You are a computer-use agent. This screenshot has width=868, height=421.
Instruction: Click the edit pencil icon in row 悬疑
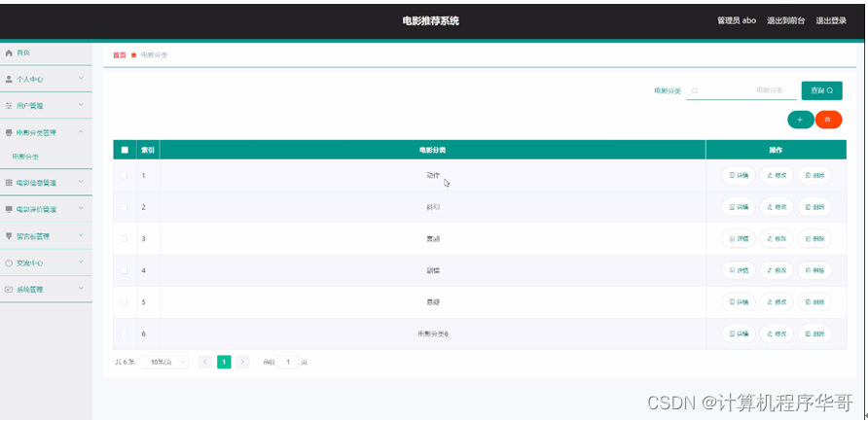[x=770, y=302]
